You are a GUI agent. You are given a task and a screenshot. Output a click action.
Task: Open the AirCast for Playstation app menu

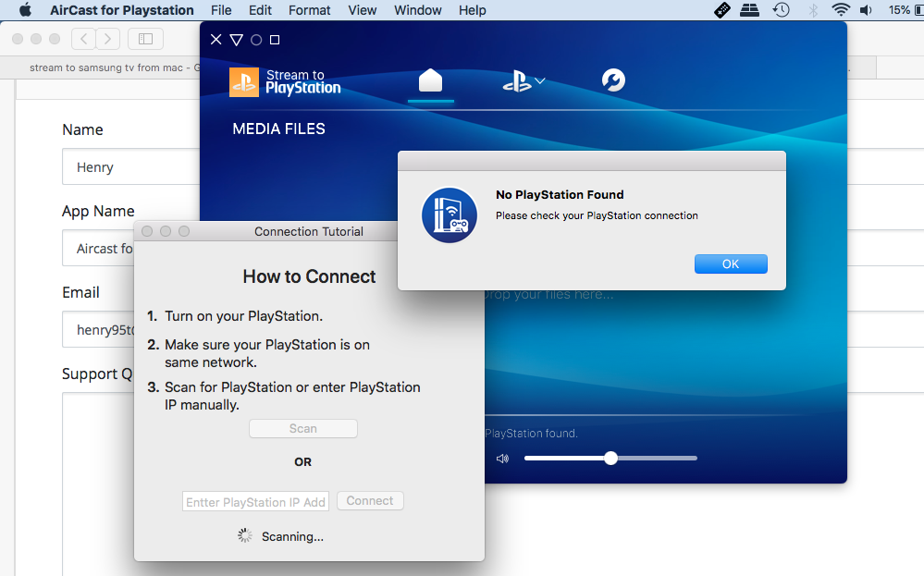[x=121, y=10]
